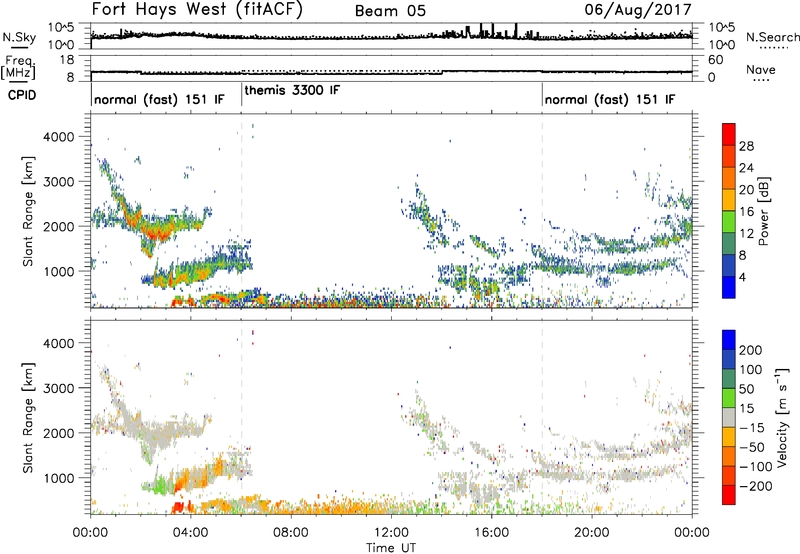
Task: Click the 'N.Search' legend label
Action: tap(772, 37)
